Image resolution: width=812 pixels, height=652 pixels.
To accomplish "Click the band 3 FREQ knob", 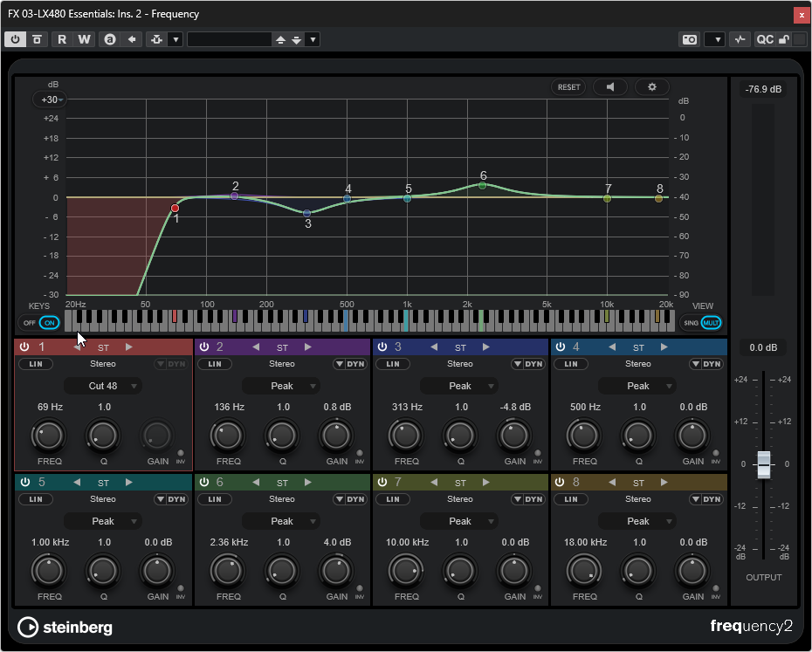I will 406,436.
